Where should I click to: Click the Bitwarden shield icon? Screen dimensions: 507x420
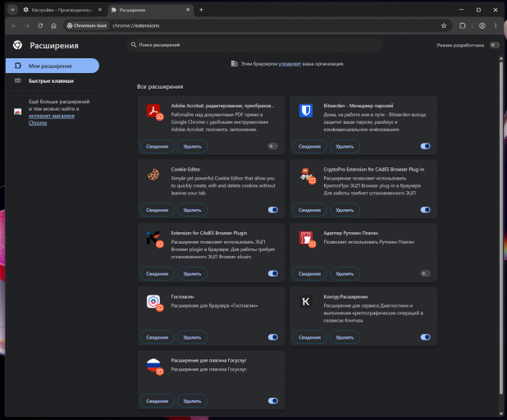coord(306,111)
